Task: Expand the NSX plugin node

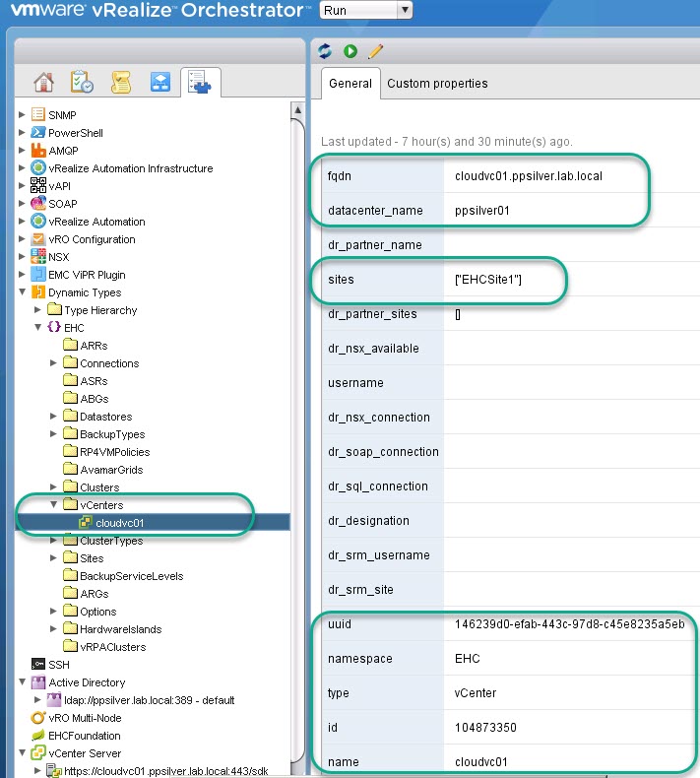Action: [x=23, y=257]
